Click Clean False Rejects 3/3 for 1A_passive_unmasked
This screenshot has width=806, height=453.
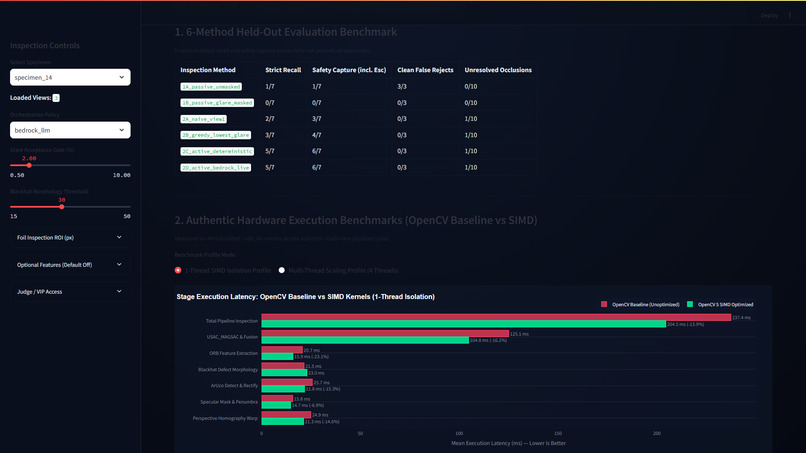402,86
